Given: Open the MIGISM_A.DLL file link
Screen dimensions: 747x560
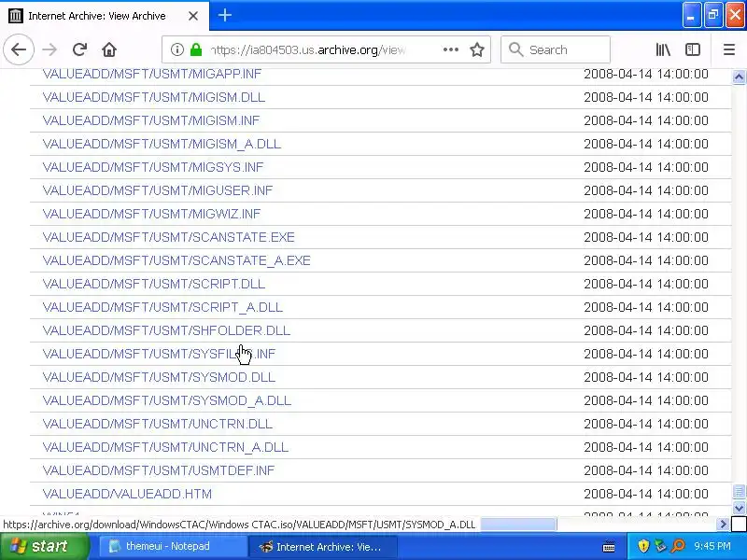Looking at the screenshot, I should coord(162,144).
